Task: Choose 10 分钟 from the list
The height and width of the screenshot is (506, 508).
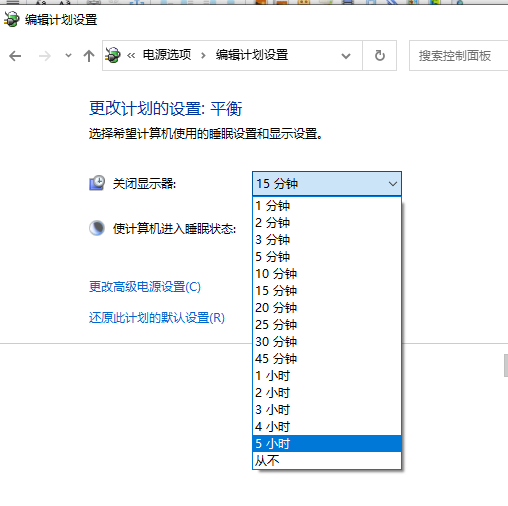Action: 327,273
